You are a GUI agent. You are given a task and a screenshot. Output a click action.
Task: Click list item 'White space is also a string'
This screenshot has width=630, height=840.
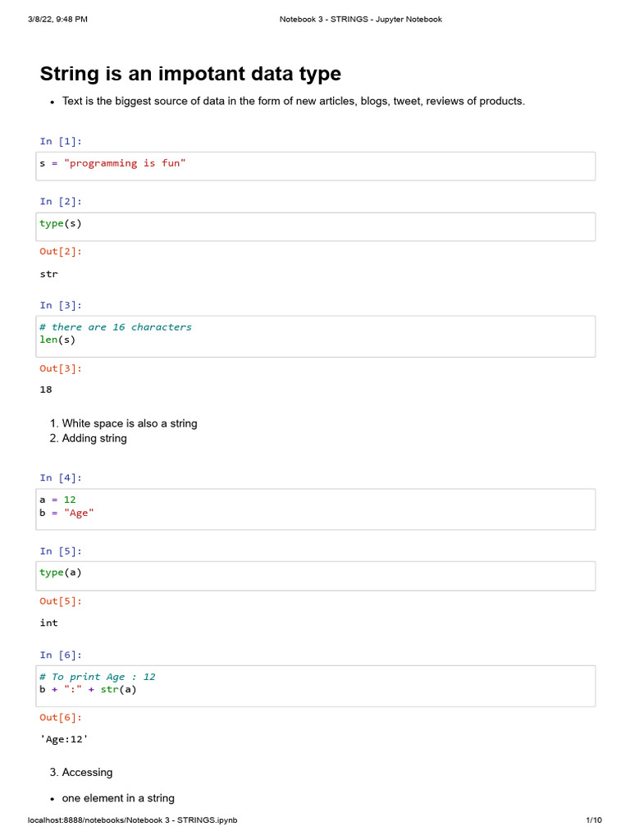130,423
